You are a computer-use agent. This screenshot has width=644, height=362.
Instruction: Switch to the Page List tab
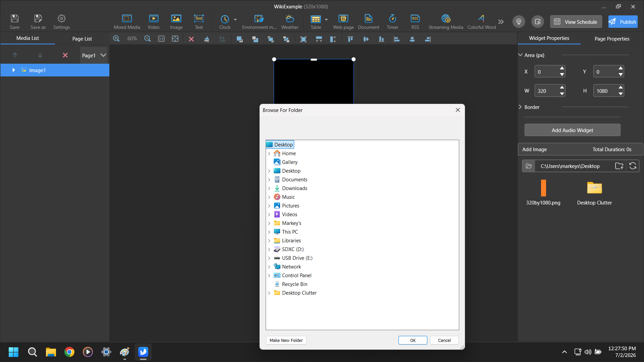82,39
